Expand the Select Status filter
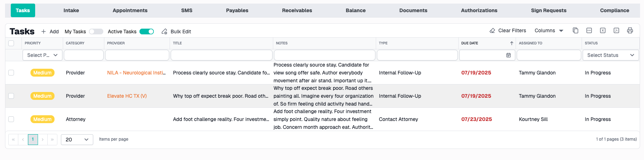 (610, 55)
